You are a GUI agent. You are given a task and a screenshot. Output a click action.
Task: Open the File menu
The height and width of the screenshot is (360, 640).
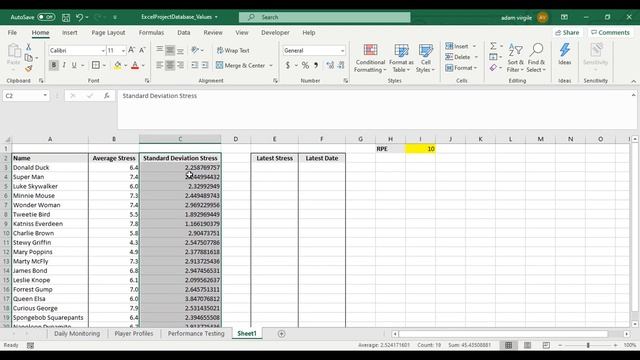click(12, 33)
